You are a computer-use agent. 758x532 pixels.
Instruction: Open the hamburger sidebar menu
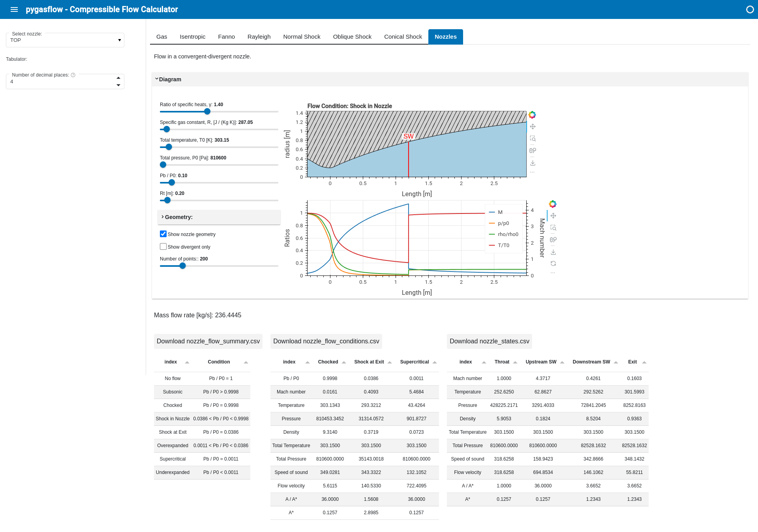[14, 9]
